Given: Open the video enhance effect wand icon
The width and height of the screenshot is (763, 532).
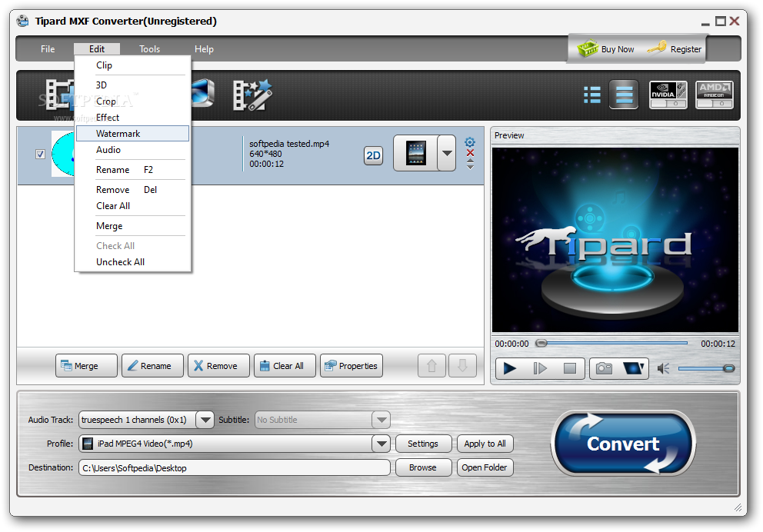Looking at the screenshot, I should pyautogui.click(x=252, y=95).
